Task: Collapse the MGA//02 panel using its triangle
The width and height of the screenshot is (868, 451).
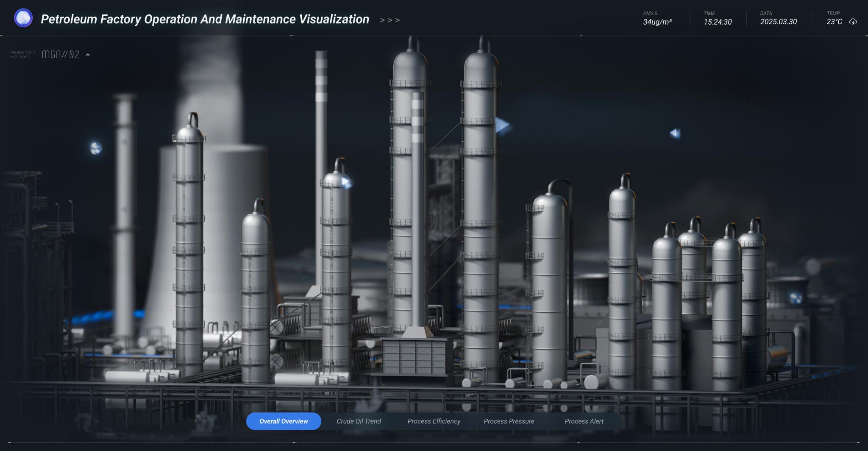Action: click(x=88, y=54)
